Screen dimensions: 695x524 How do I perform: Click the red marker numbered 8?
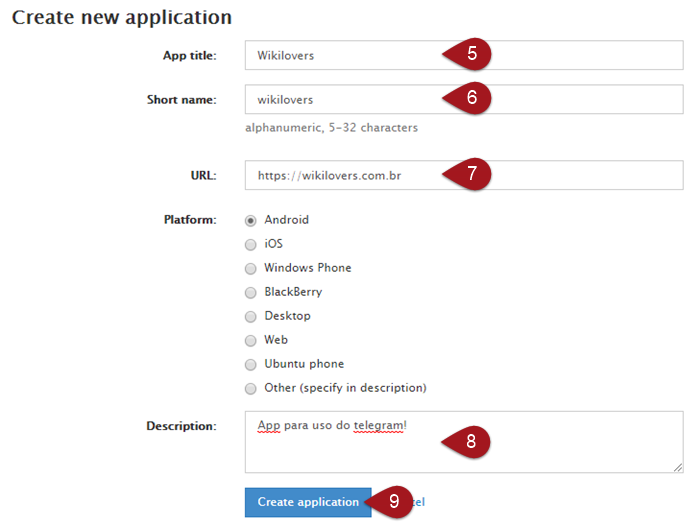point(470,441)
